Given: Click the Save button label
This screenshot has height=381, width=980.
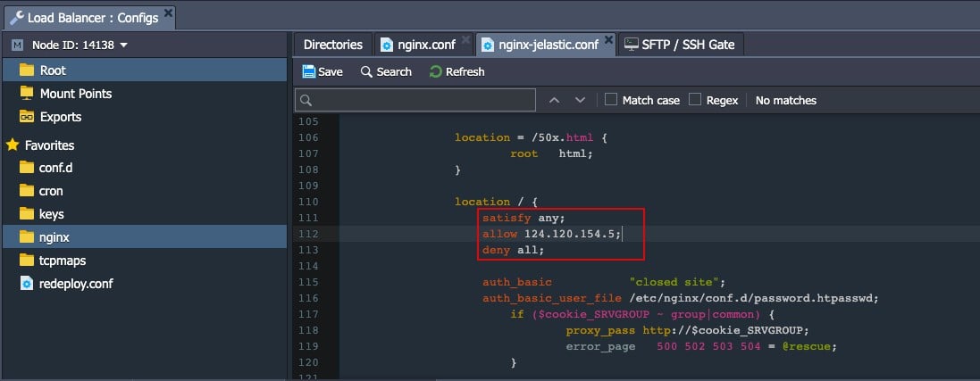Looking at the screenshot, I should coord(330,71).
